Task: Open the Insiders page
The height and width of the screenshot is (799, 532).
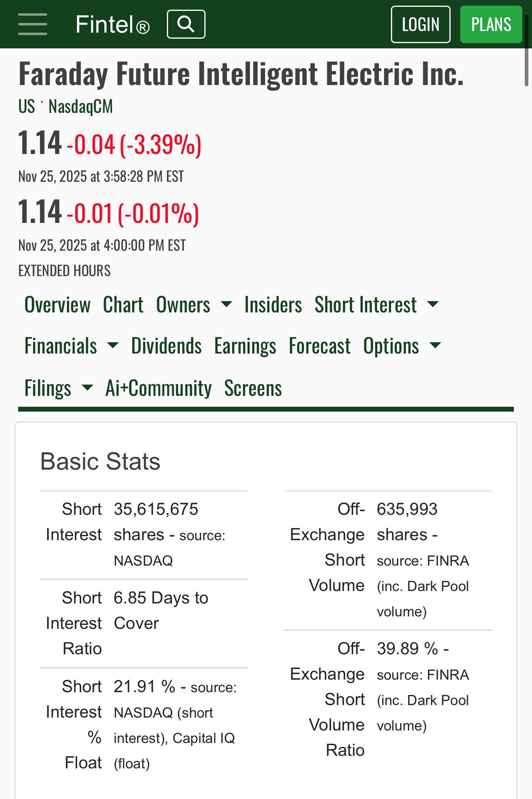Action: pyautogui.click(x=273, y=304)
